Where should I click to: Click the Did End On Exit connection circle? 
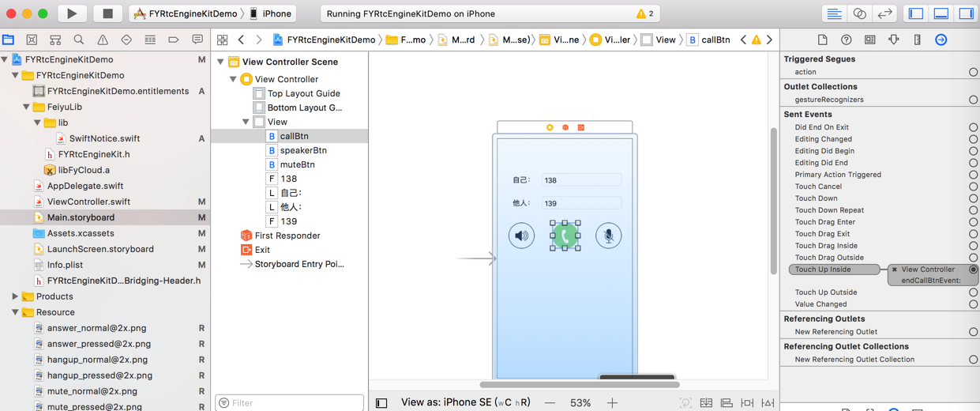point(973,127)
